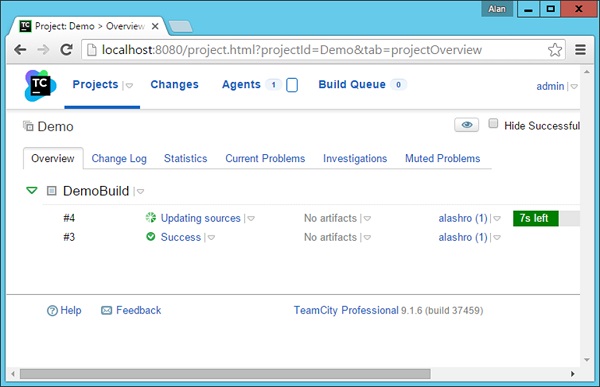Open dropdown next to Success status
The width and height of the screenshot is (600, 387).
211,238
